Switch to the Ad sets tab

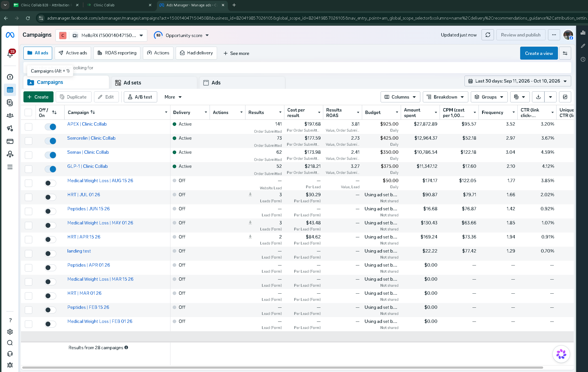coord(154,83)
